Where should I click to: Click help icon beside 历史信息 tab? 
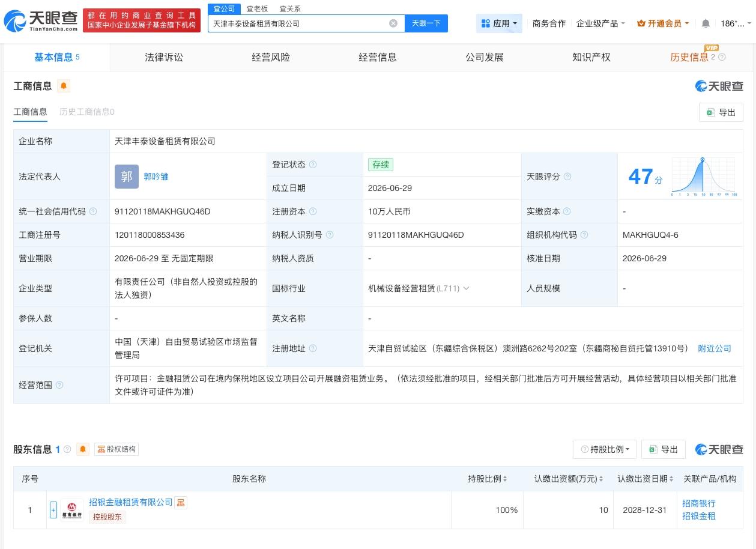pyautogui.click(x=722, y=57)
